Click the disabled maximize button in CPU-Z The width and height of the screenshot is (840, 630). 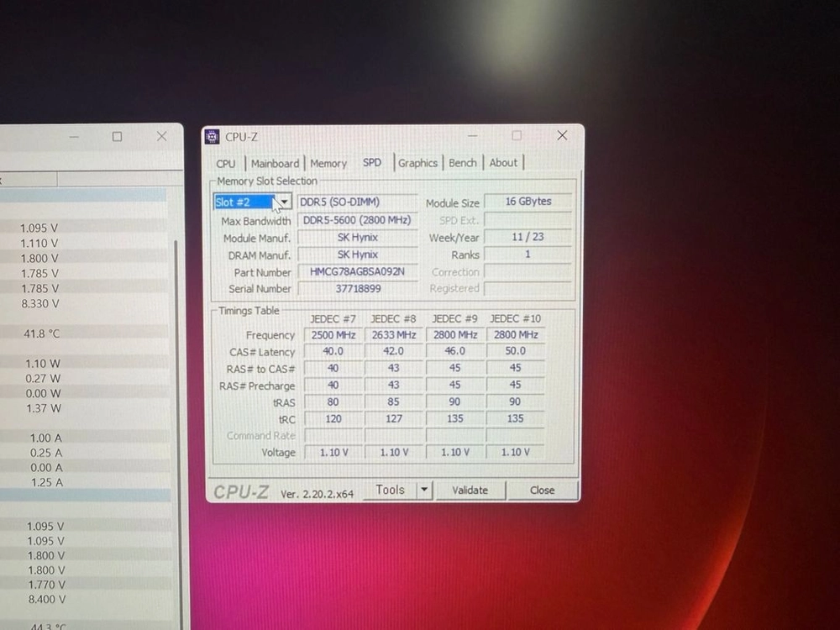(x=517, y=135)
